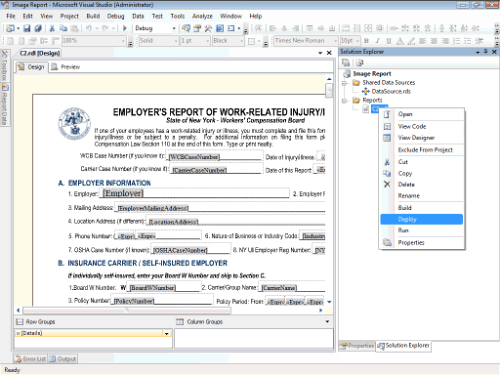Collapse the Reports folder node
The image size is (500, 375).
point(345,100)
